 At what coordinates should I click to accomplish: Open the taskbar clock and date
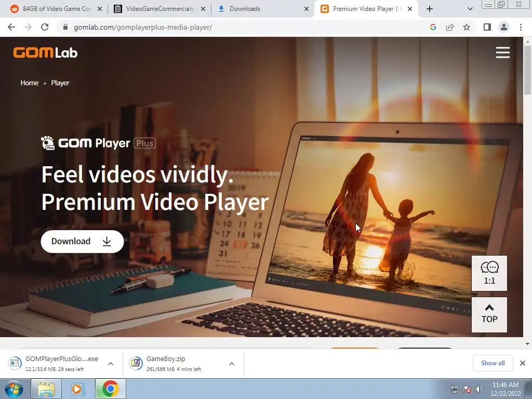(505, 389)
